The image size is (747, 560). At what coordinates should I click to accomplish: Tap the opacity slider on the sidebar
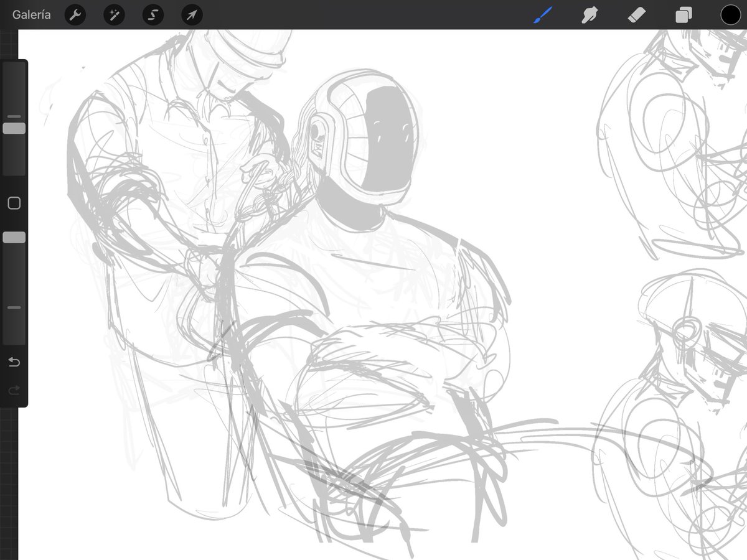click(14, 236)
